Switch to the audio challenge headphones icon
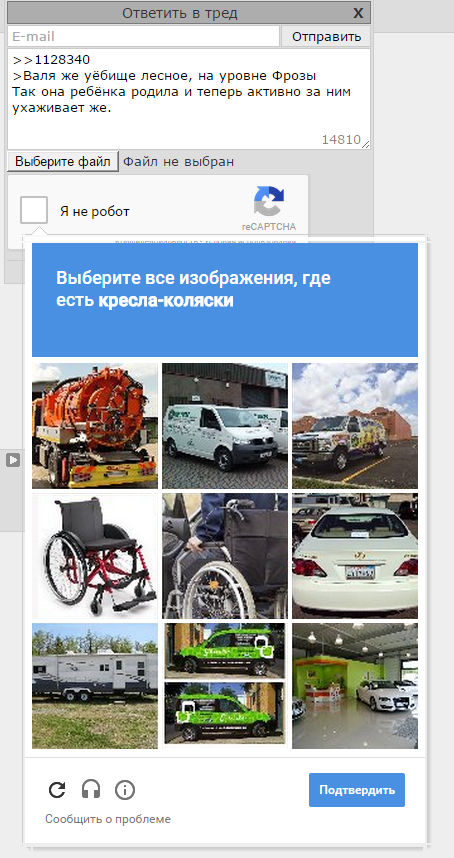 pyautogui.click(x=91, y=790)
